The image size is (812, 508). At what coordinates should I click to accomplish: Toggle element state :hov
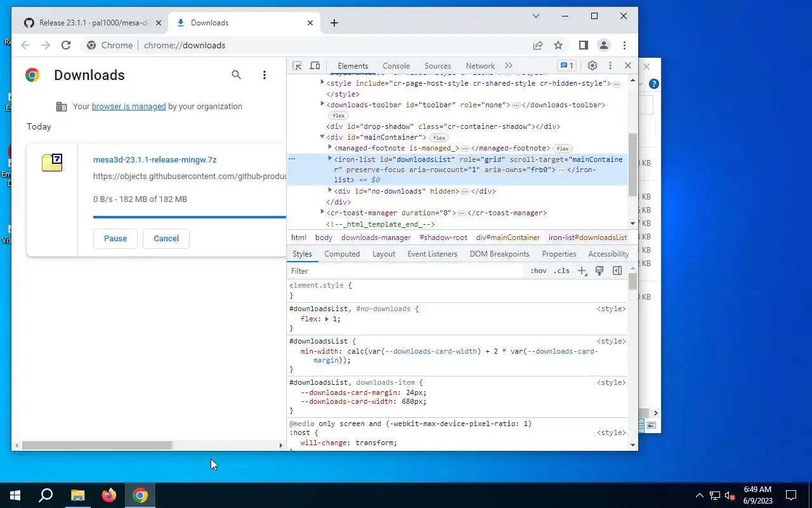coord(538,271)
